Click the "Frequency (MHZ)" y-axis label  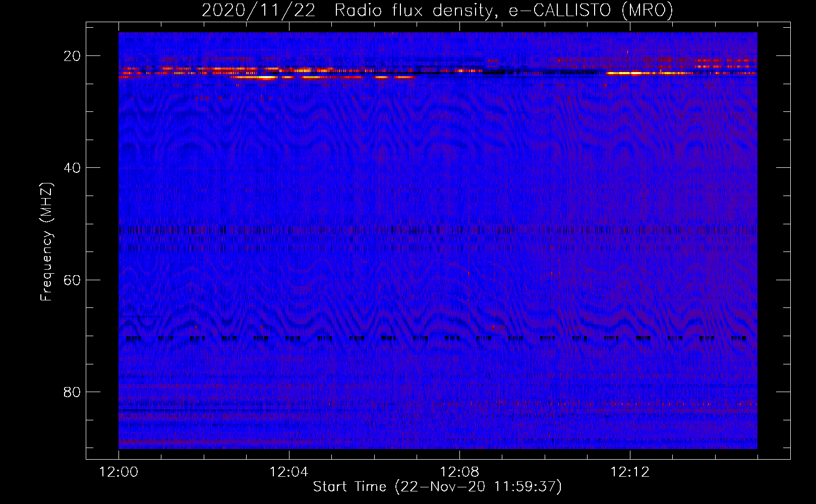46,242
